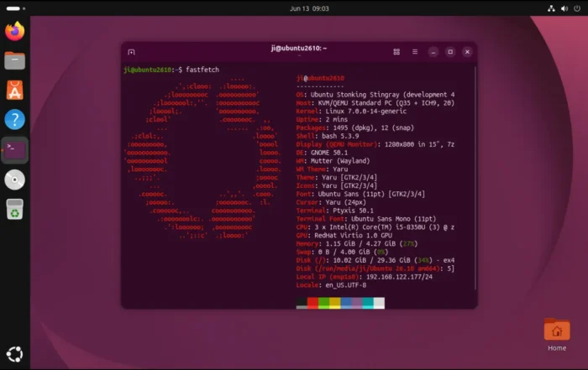Screen dimensions: 588x370
Task: Open the terminal hamburger menu
Action: click(415, 52)
